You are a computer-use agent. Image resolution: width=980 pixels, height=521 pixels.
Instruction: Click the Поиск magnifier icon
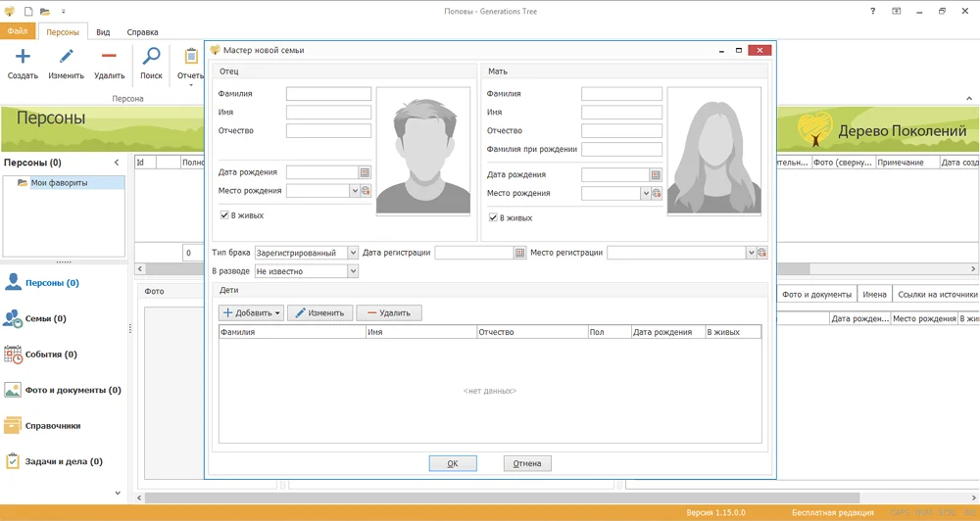tap(151, 56)
